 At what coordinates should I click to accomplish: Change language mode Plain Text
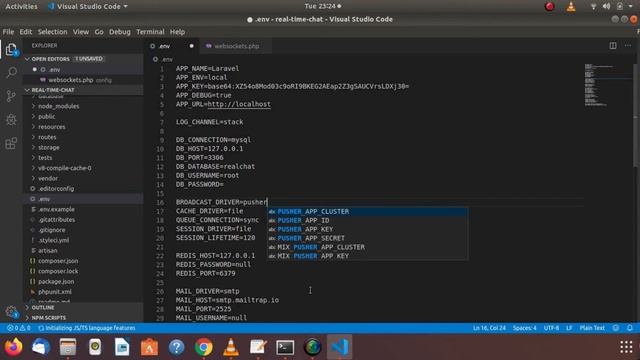pos(592,328)
